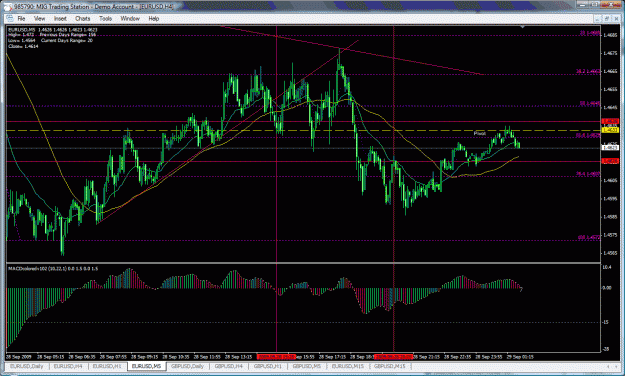The image size is (625, 376).
Task: Click the -15 level on the MACD scale
Action: click(x=605, y=322)
